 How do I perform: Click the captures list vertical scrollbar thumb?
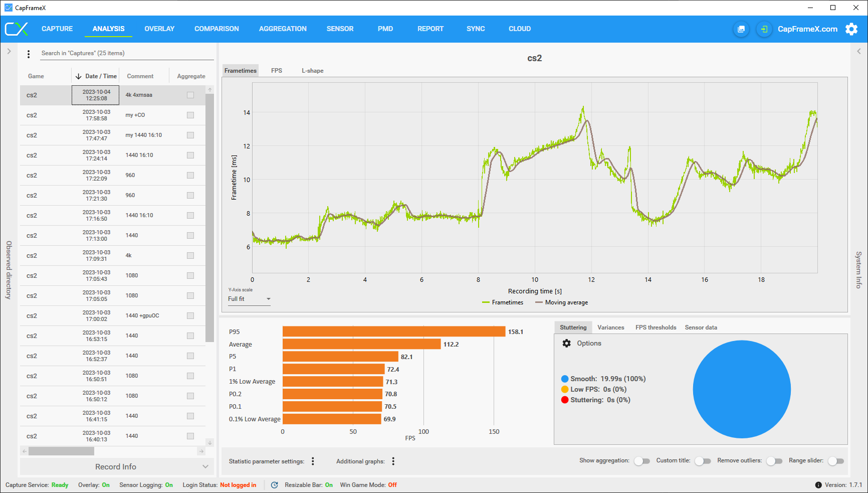tap(210, 218)
